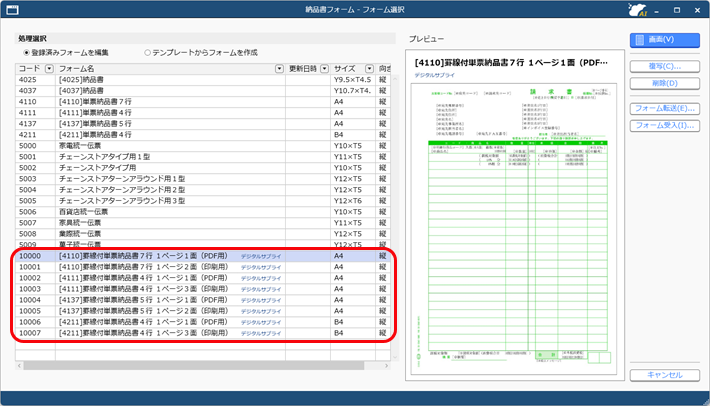Select row 5005 チェーンストアターンアラウンド用3型
This screenshot has width=710, height=406.
click(203, 201)
